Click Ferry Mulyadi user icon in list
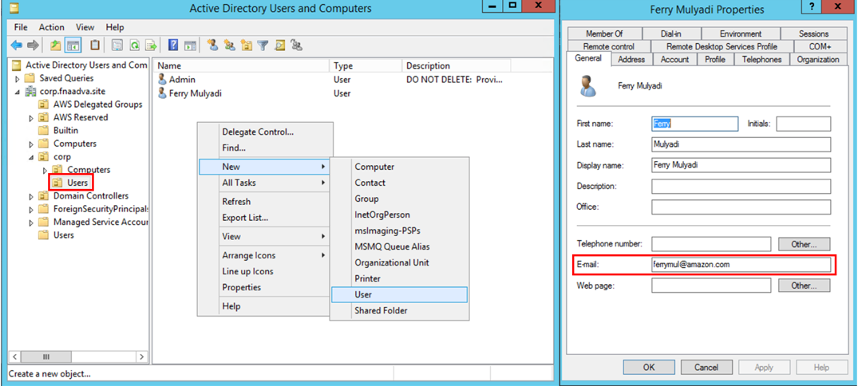The image size is (858, 387). [x=162, y=94]
